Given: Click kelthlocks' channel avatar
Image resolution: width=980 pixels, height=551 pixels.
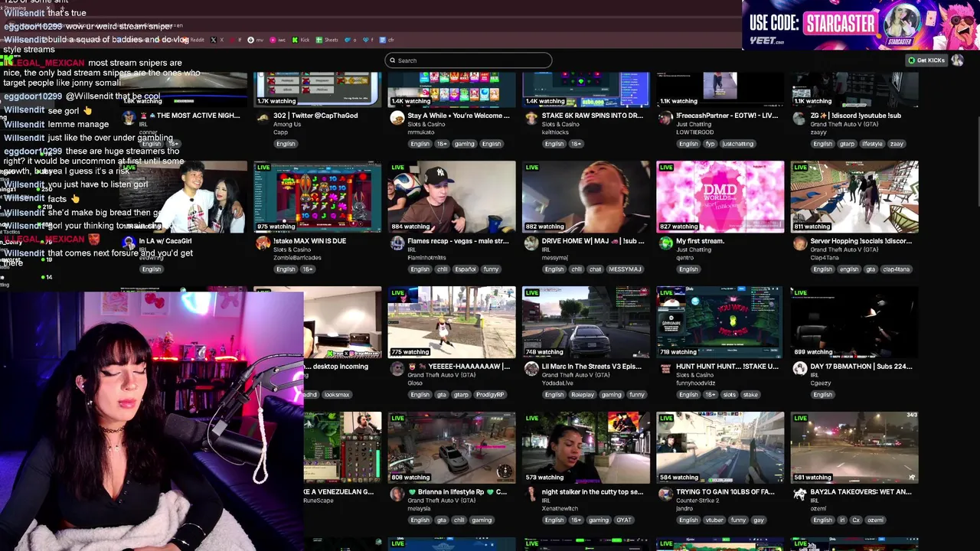Looking at the screenshot, I should click(x=531, y=118).
